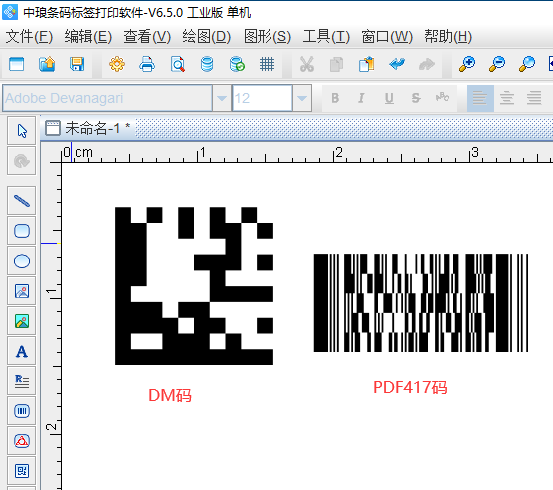Open an existing label file
This screenshot has height=490, width=553.
point(47,64)
